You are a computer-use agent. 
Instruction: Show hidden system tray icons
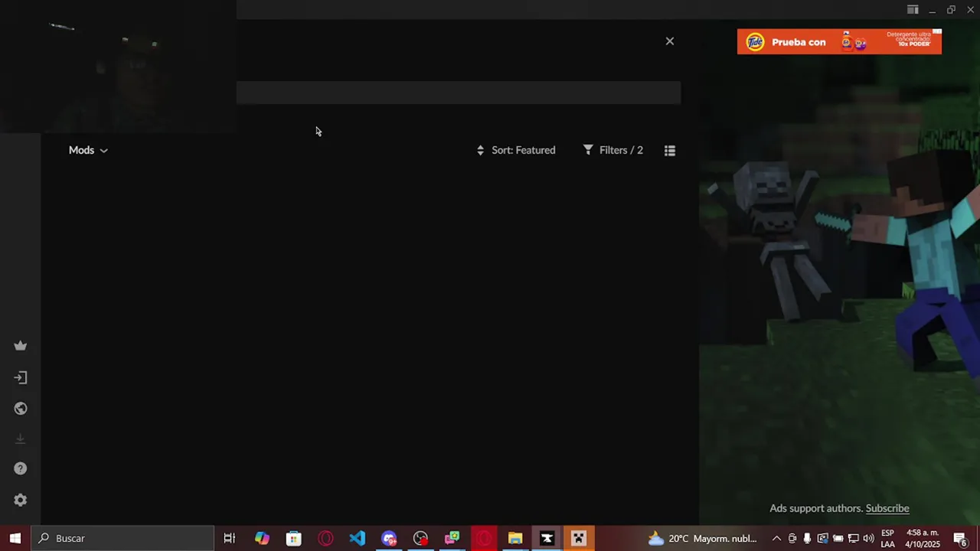776,539
